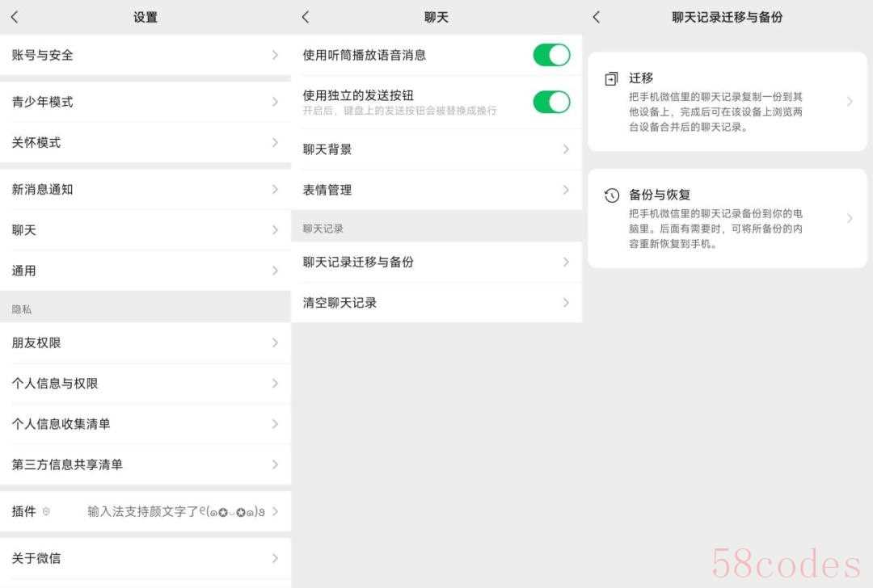Click the small icon beside 插件
The height and width of the screenshot is (588, 873).
point(46,511)
